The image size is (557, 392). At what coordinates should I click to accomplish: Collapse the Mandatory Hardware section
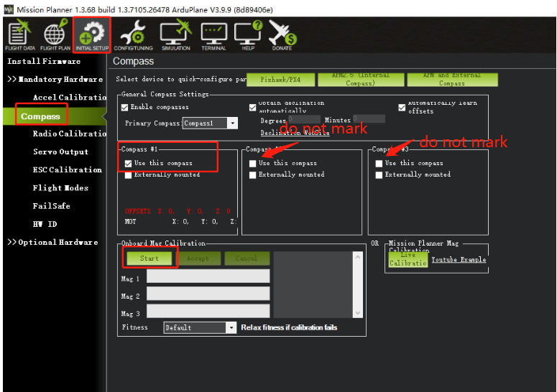tap(55, 79)
